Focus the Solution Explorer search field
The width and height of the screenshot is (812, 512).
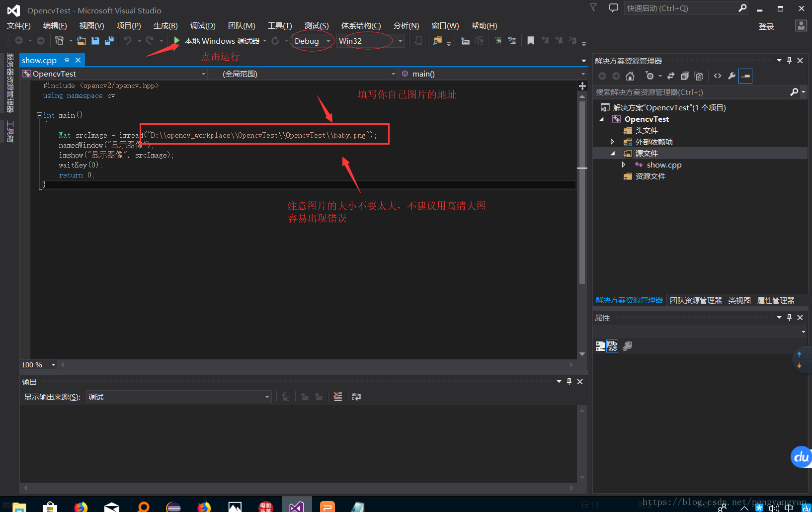point(691,92)
